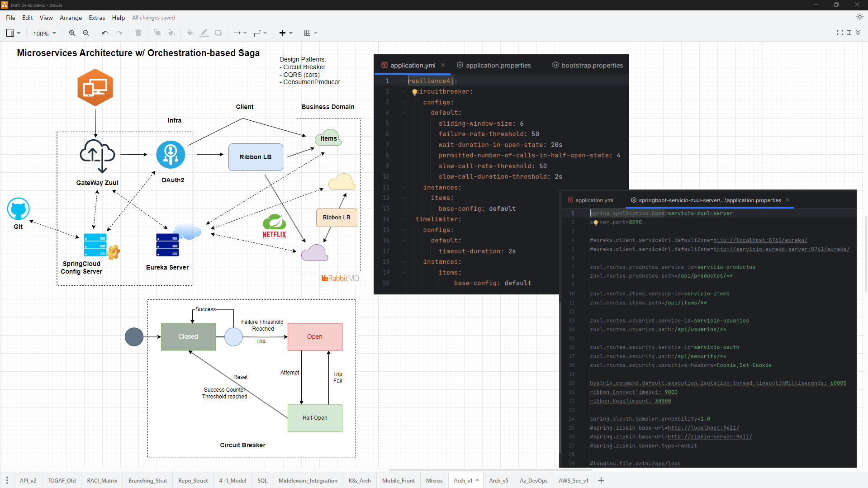The image size is (868, 488).
Task: Switch to the Mobile_Front page tab
Action: coord(398,480)
